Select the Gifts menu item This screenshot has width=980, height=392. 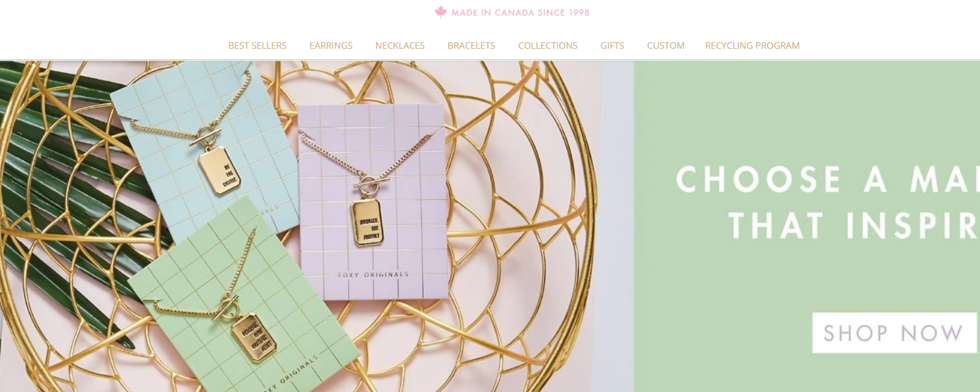point(612,46)
